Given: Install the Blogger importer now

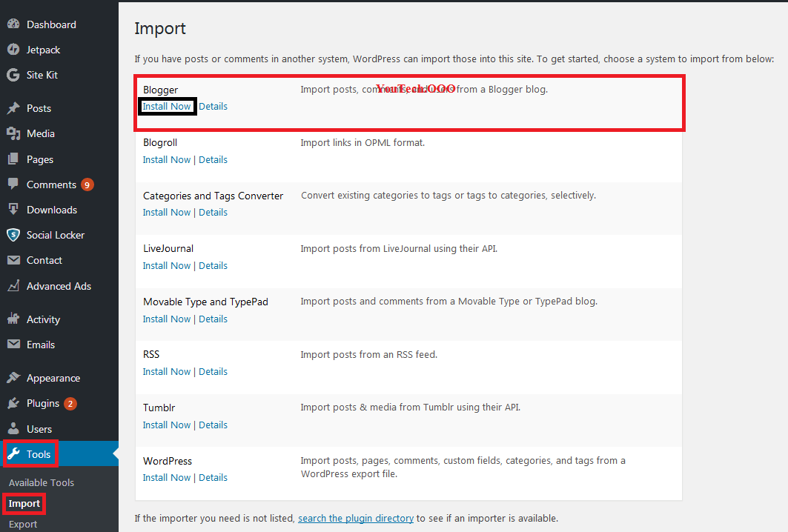Looking at the screenshot, I should (x=167, y=107).
